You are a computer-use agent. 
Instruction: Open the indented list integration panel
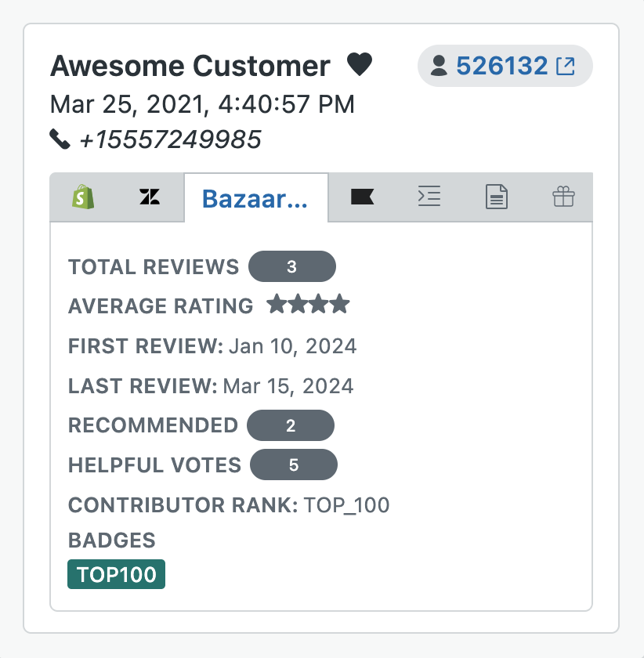coord(429,197)
